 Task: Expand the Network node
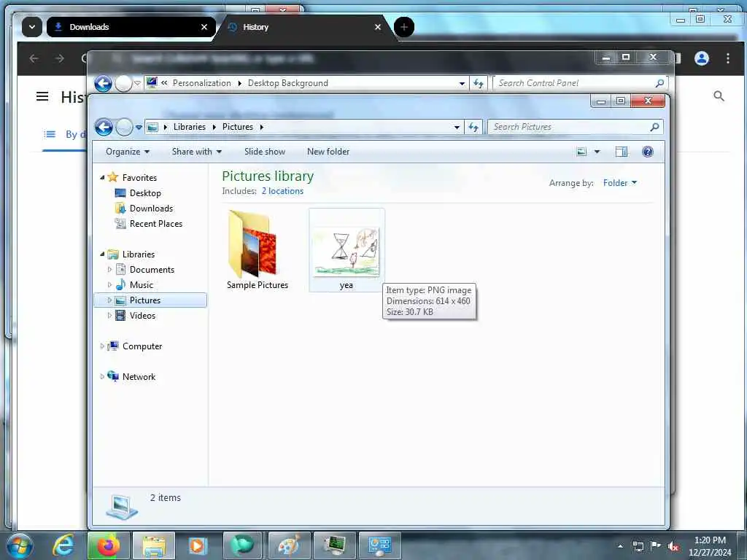(x=102, y=377)
